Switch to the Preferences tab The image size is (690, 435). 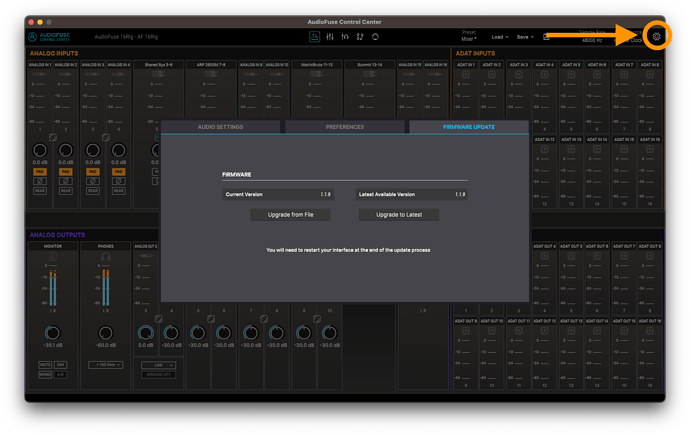pyautogui.click(x=345, y=127)
